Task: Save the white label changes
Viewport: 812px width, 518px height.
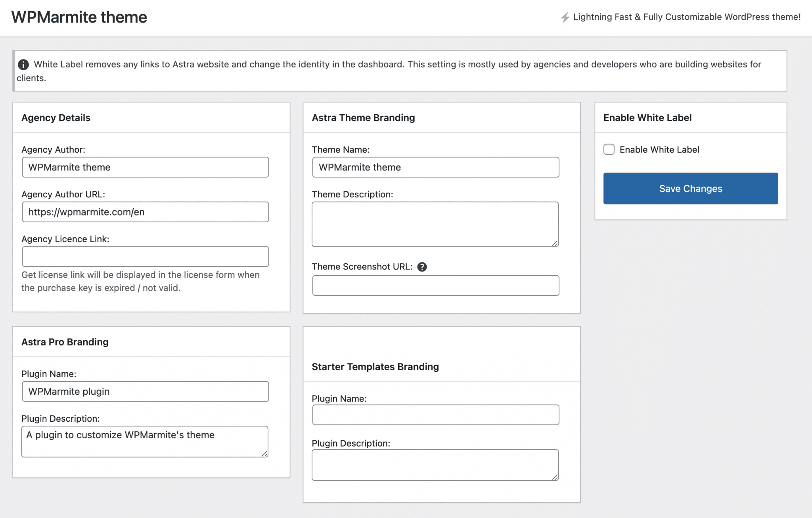Action: point(691,188)
